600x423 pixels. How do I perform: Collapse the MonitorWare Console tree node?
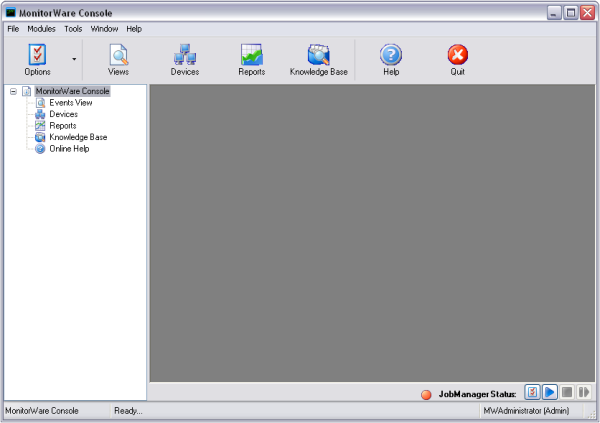[13, 91]
